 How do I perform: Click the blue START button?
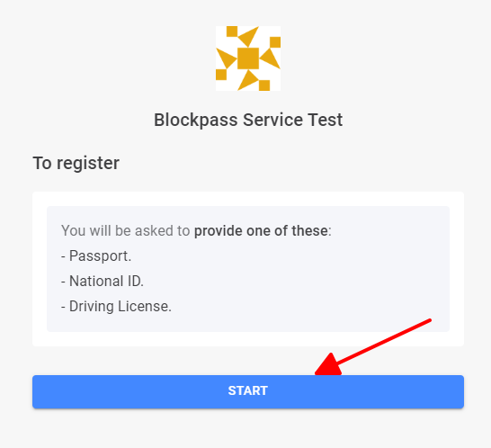[248, 391]
